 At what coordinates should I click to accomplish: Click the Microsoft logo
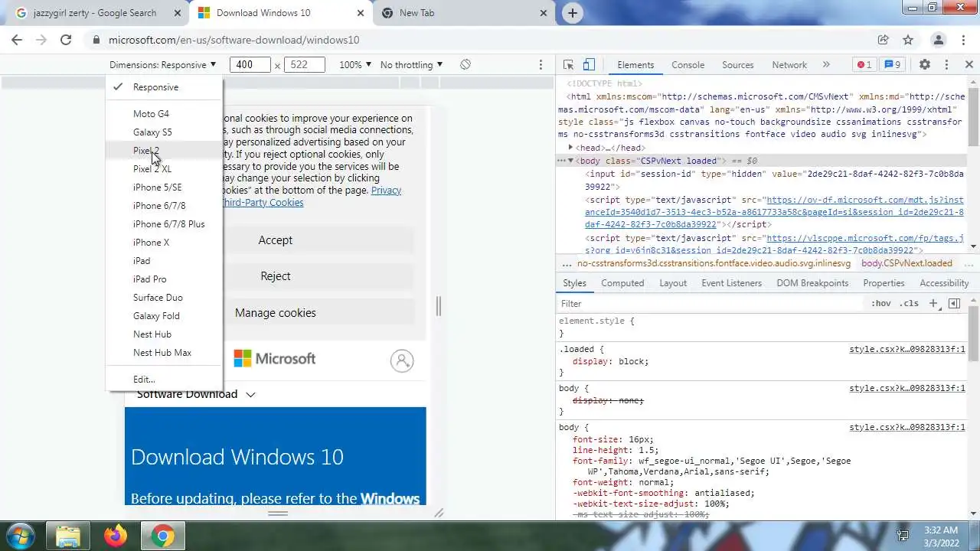274,358
